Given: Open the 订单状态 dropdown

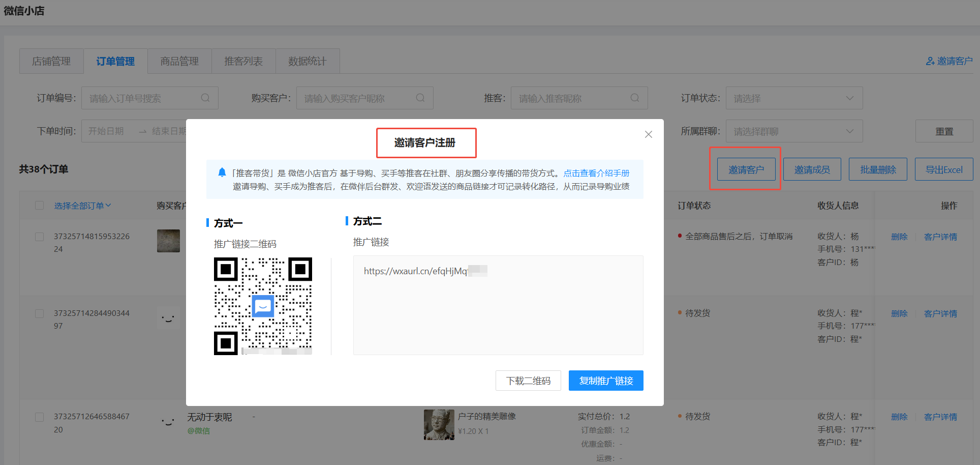Looking at the screenshot, I should 794,98.
